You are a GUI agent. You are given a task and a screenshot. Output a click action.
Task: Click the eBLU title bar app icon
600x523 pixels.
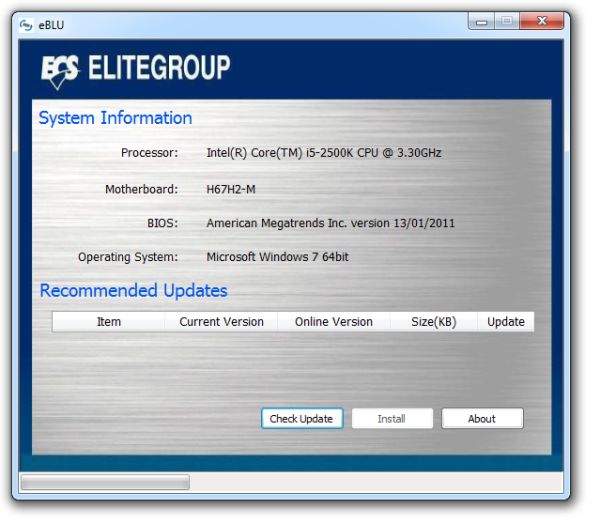coord(26,25)
